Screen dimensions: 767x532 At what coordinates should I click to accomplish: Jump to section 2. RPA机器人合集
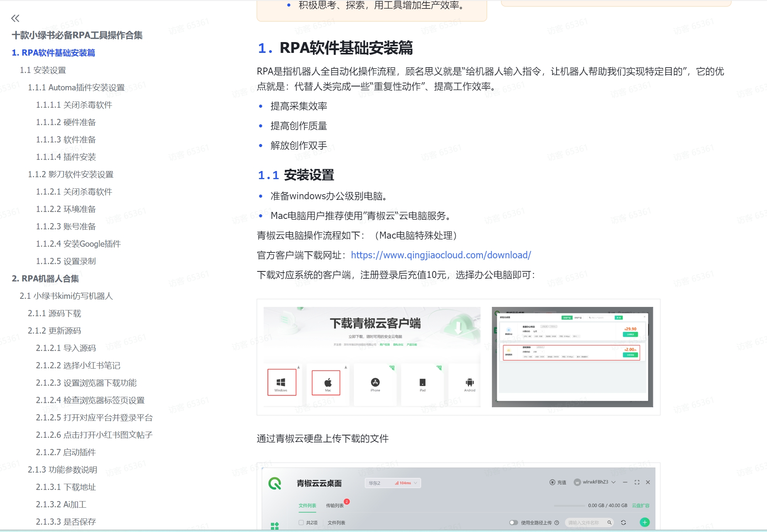pos(45,278)
